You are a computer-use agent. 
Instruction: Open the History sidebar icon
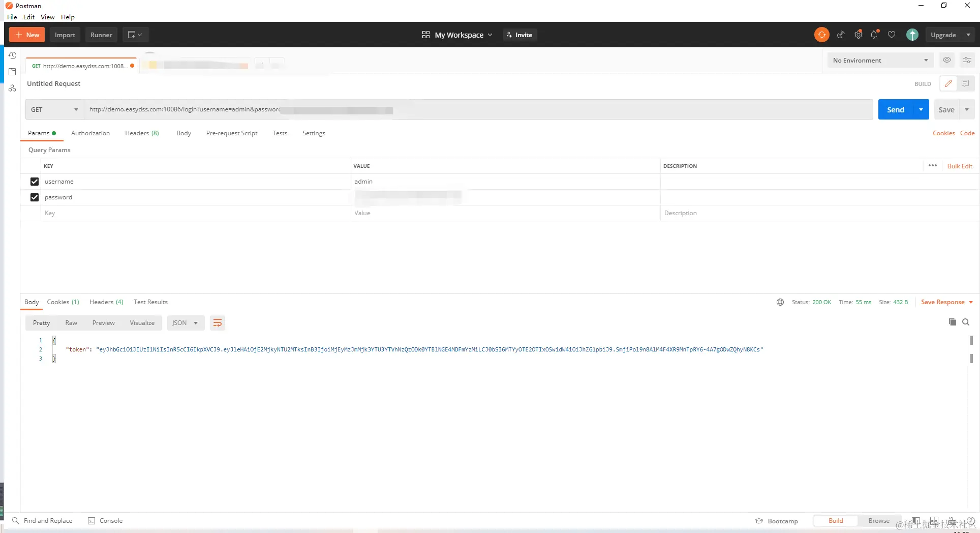[x=12, y=55]
